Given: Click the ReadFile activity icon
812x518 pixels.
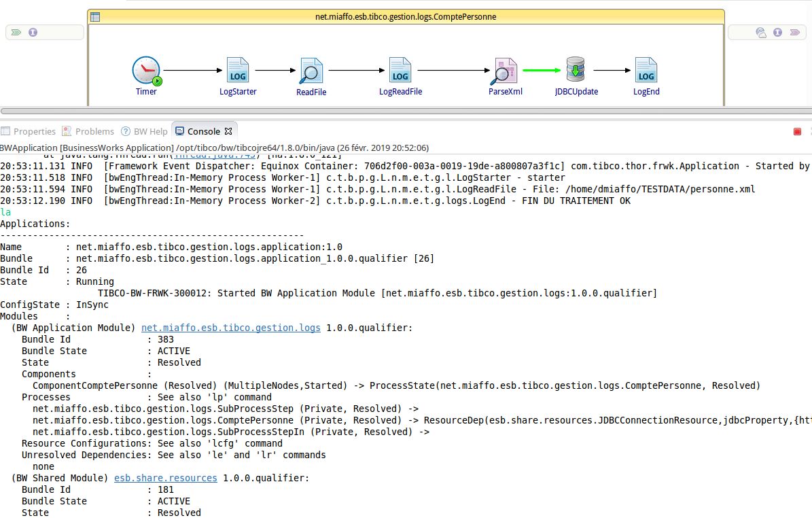Looking at the screenshot, I should pos(311,70).
